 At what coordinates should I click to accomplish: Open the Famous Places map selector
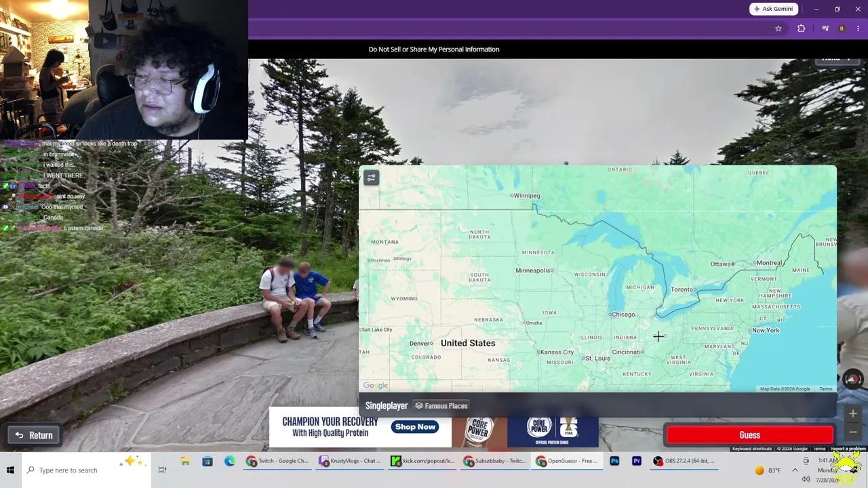441,405
